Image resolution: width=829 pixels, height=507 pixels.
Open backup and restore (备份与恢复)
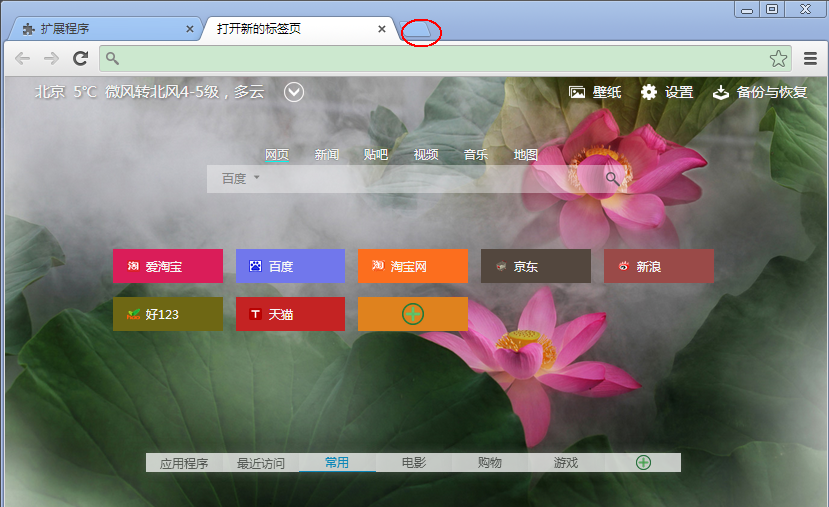point(758,92)
